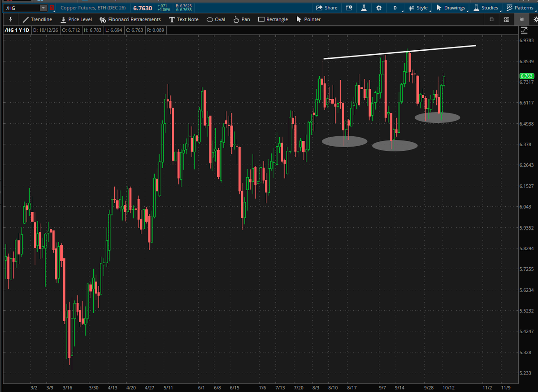Image resolution: width=538 pixels, height=392 pixels.
Task: Switch to grid chart layout view
Action: tap(507, 20)
